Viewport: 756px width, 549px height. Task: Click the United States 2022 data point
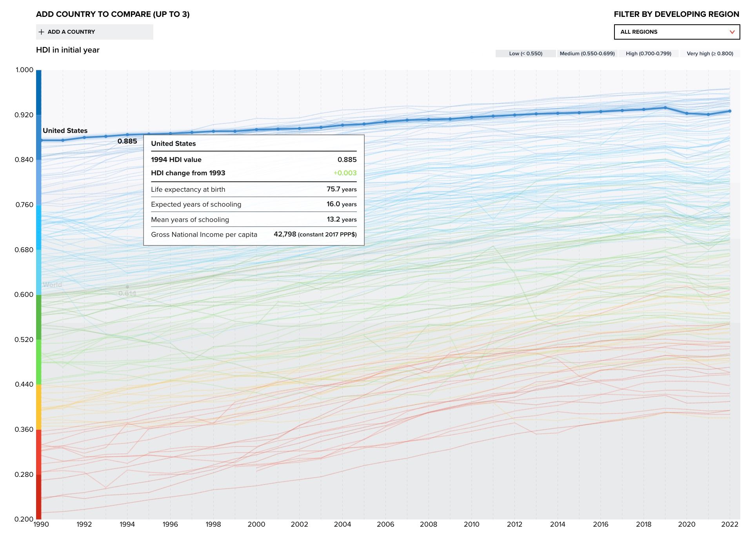pos(730,111)
